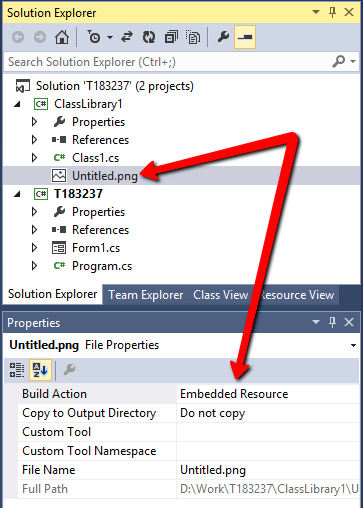Screen dimensions: 363x508
Task: Select Solution 'T183237' root node
Action: coord(115,86)
